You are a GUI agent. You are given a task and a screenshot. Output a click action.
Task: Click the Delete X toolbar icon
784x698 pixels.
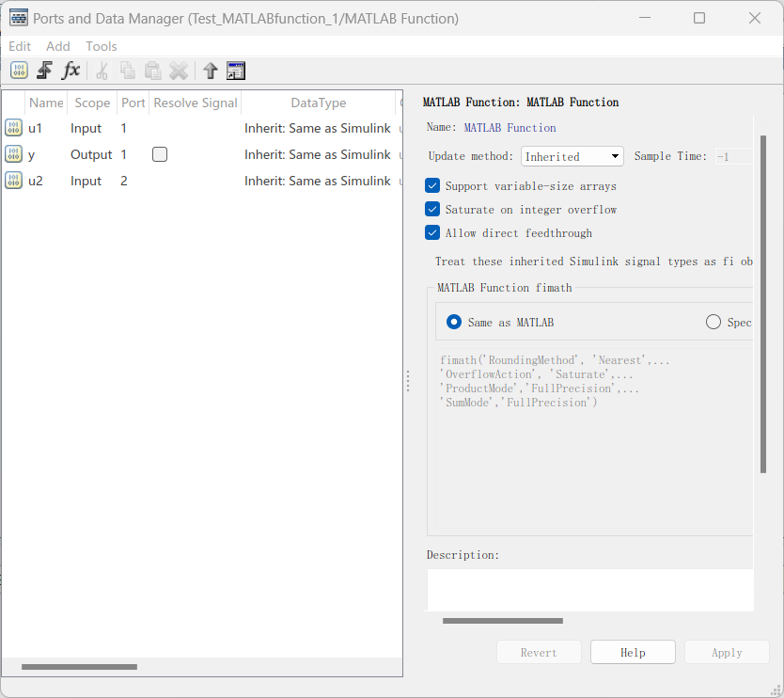click(179, 71)
